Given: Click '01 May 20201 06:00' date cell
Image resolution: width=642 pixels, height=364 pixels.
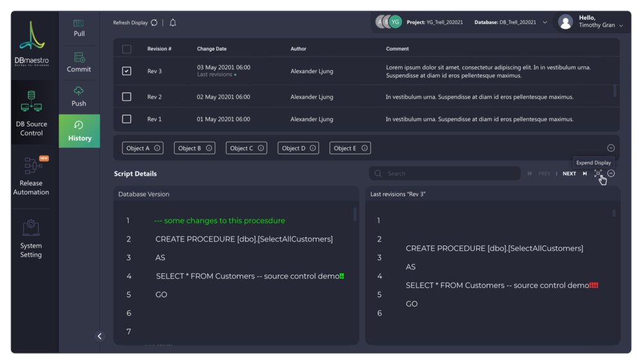Looking at the screenshot, I should (x=223, y=119).
